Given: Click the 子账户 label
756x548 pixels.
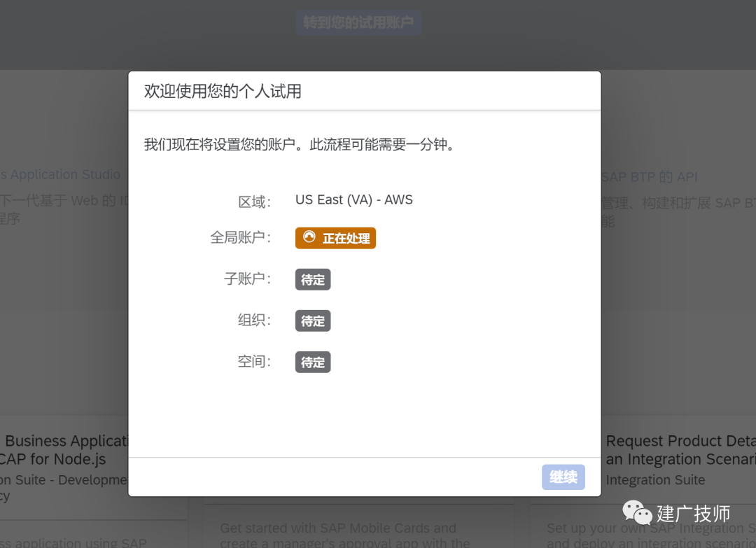Looking at the screenshot, I should pyautogui.click(x=247, y=279).
